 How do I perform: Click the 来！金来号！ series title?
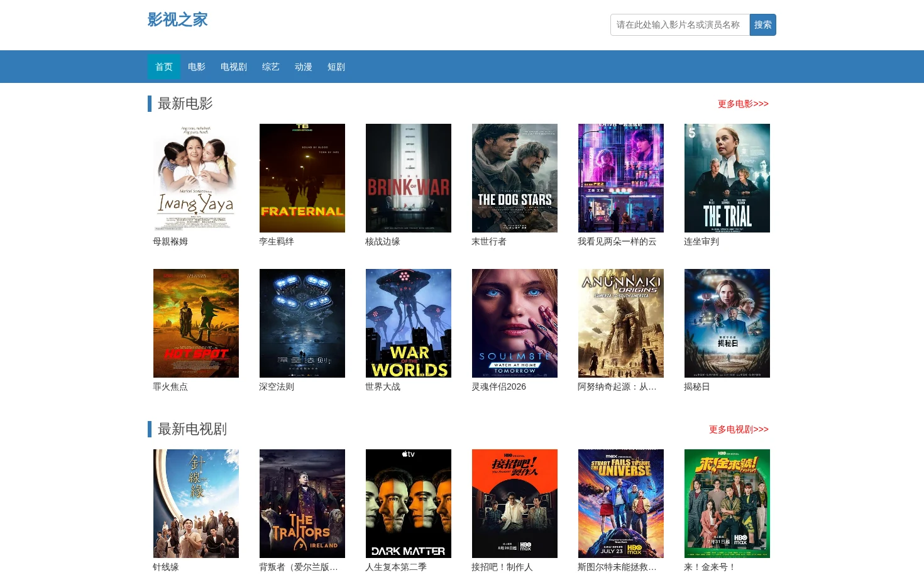coord(710,567)
